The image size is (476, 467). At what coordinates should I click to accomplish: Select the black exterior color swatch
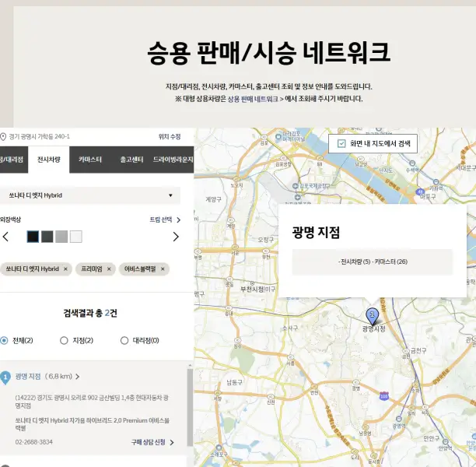click(33, 237)
